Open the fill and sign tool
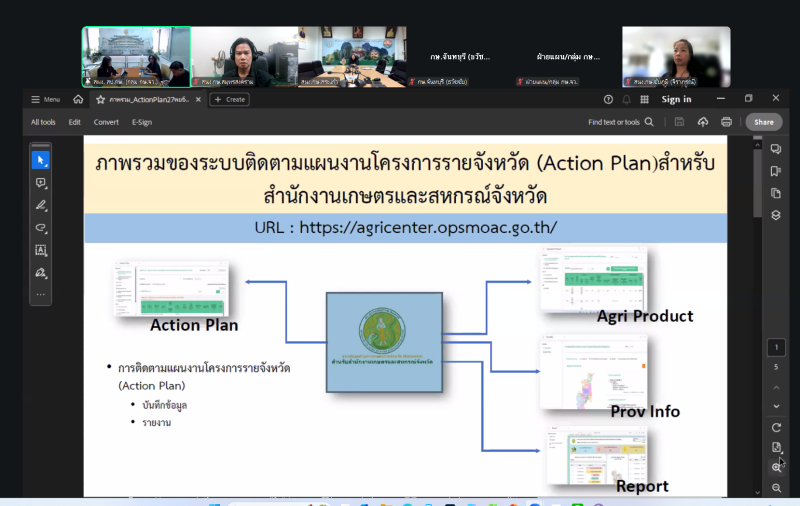This screenshot has height=506, width=800. coord(41,272)
